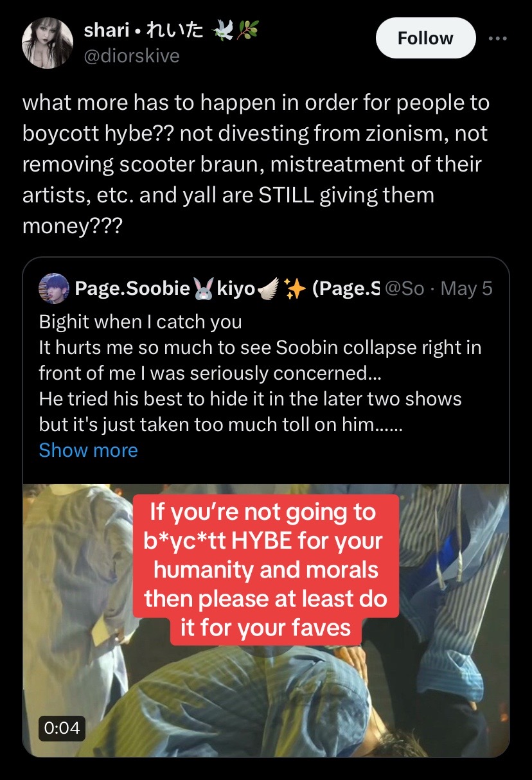Play the embedded video thumbnail

[x=266, y=619]
